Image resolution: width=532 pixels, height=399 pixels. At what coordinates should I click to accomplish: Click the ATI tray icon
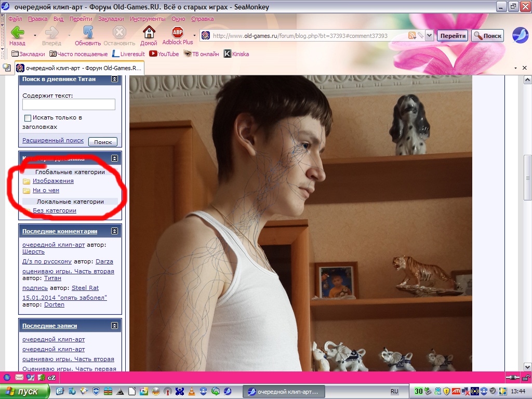click(x=456, y=391)
